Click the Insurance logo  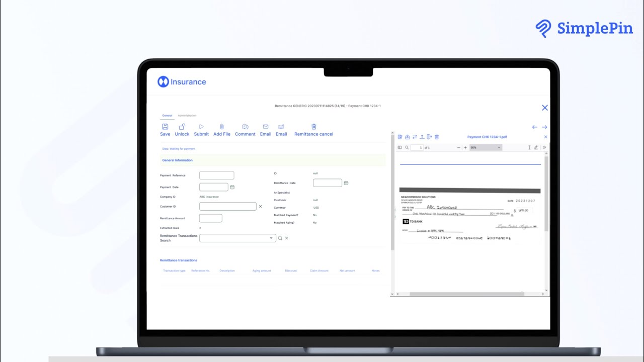[182, 82]
